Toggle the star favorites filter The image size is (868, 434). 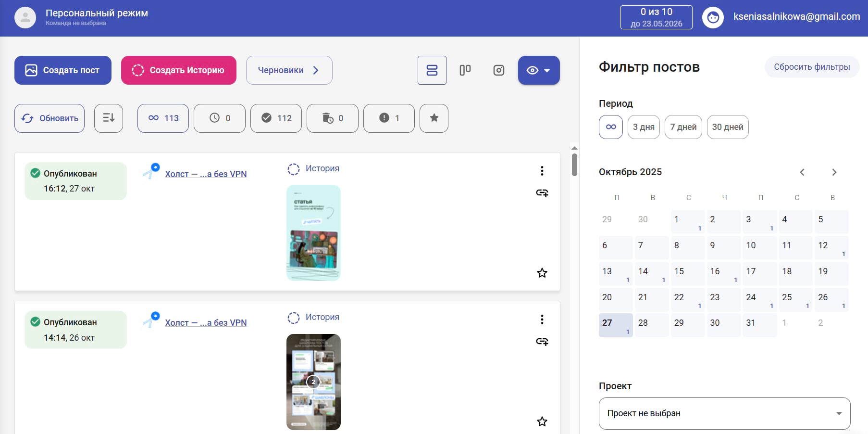(434, 118)
